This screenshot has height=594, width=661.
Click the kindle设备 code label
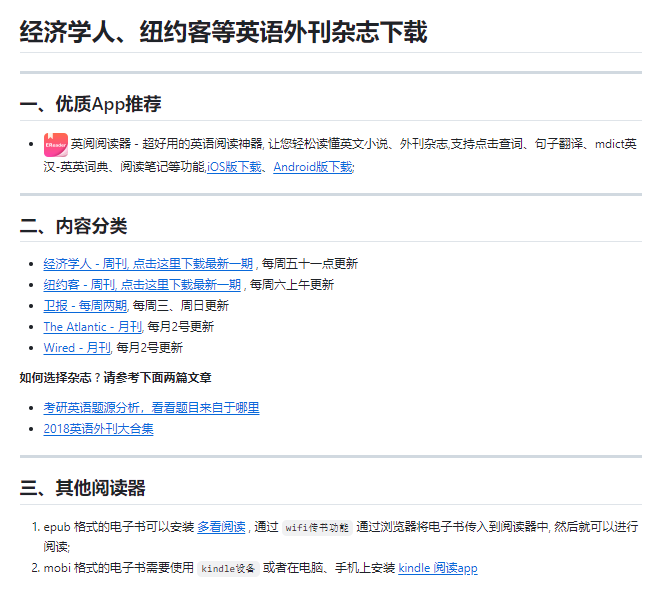click(229, 569)
